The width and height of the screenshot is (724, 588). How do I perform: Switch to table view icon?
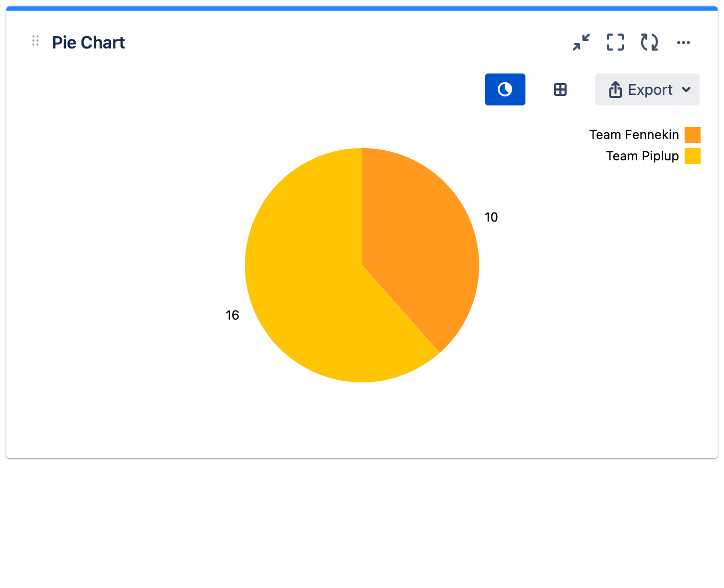(x=560, y=89)
